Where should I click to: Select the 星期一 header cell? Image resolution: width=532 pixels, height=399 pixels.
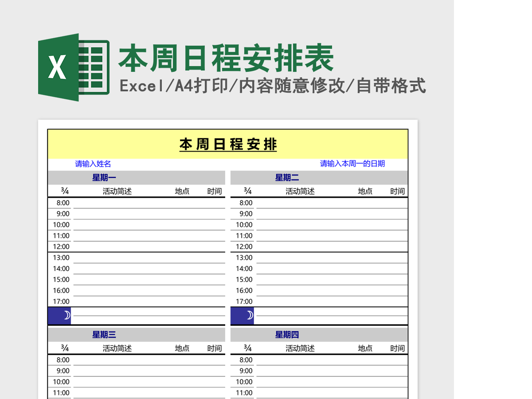click(x=137, y=178)
